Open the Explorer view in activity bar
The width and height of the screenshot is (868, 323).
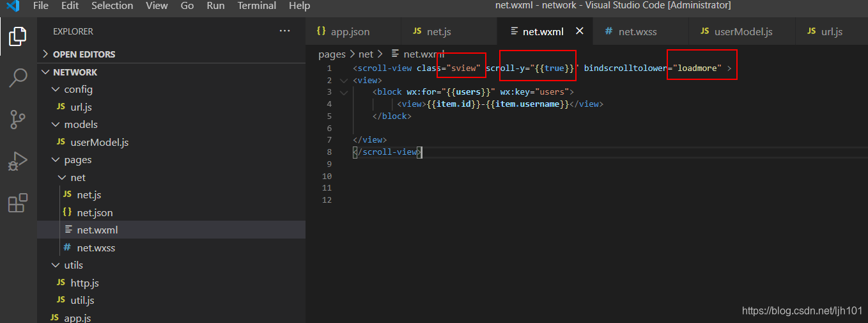pos(18,36)
